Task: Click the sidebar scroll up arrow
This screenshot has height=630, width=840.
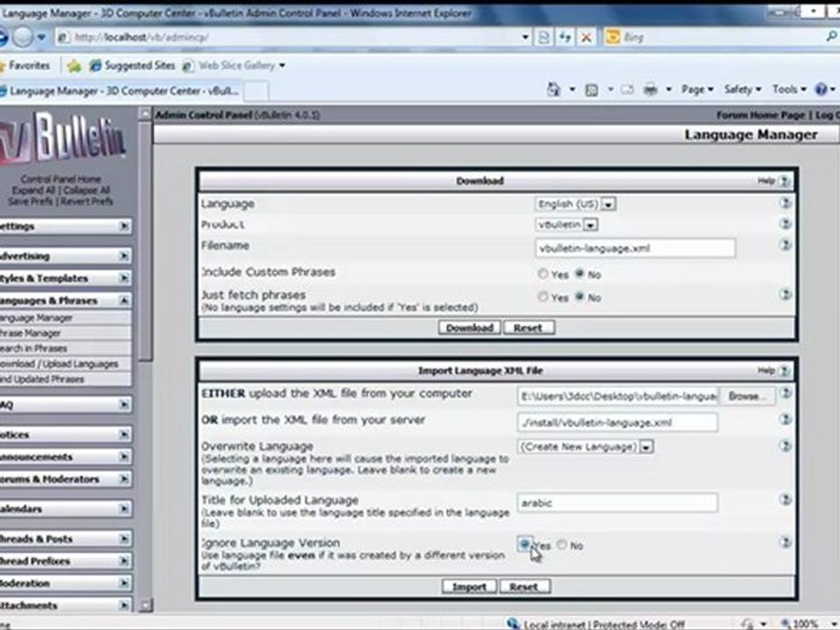Action: 145,114
